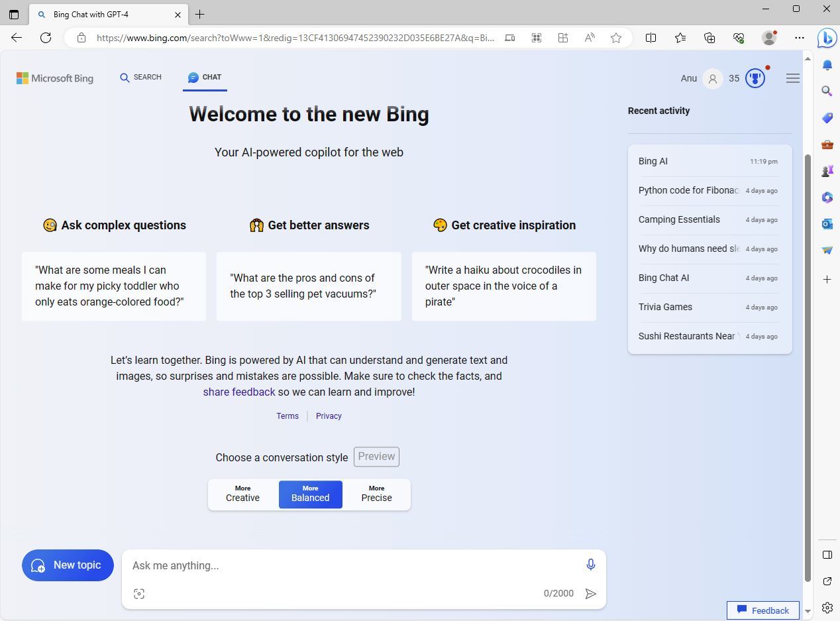Select the crocodile haiku example prompt
Viewport: 840px width, 621px height.
[x=504, y=286]
